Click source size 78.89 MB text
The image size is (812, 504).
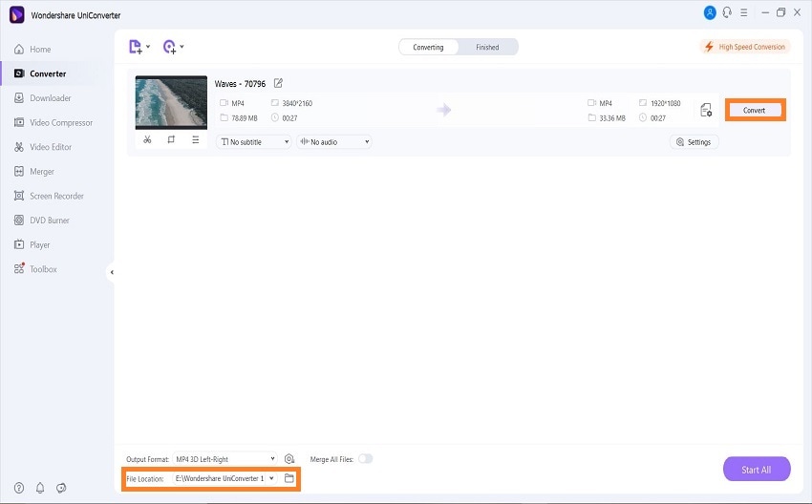click(x=245, y=118)
